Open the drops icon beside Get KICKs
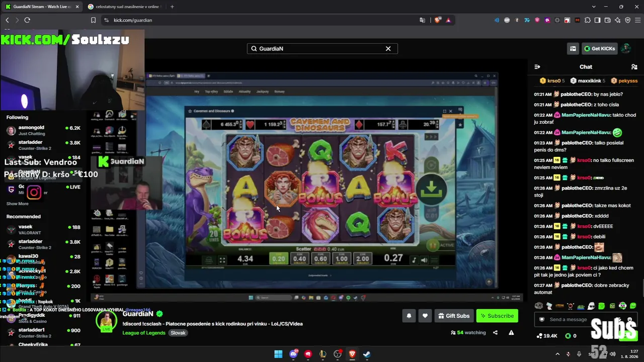The height and width of the screenshot is (362, 644). (x=573, y=48)
